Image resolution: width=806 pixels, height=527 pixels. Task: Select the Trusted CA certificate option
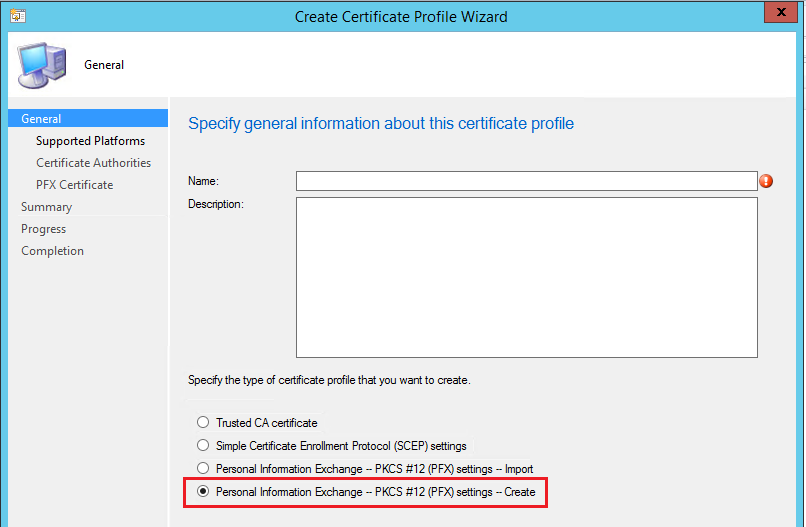(203, 423)
